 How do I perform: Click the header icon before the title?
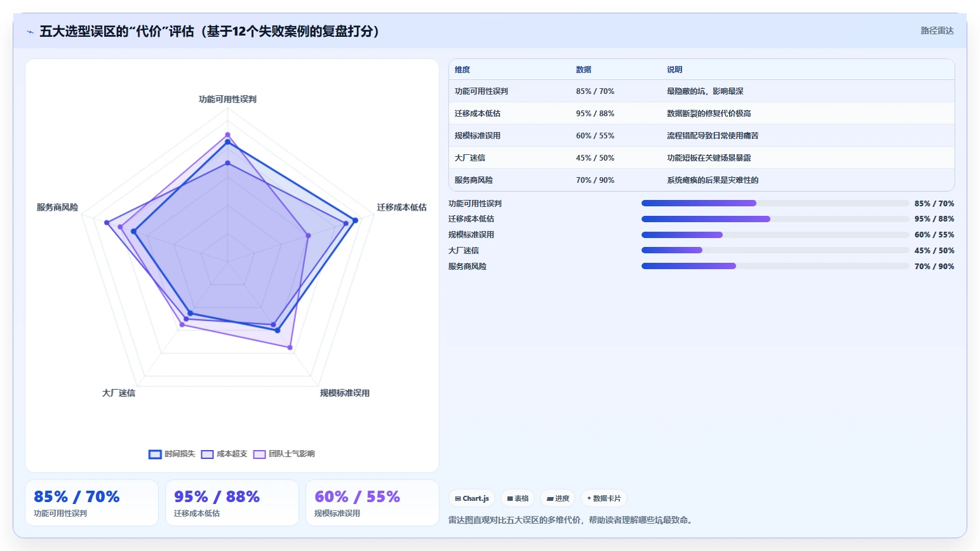click(x=30, y=32)
